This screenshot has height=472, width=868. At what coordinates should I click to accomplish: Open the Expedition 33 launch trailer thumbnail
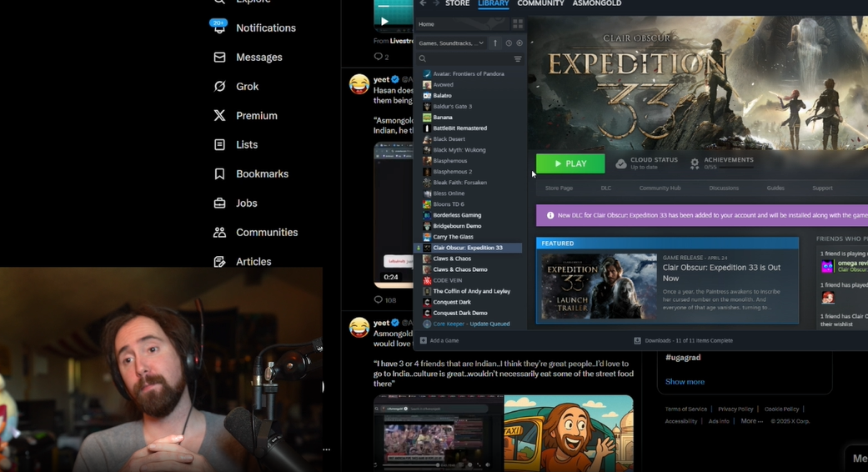(599, 287)
